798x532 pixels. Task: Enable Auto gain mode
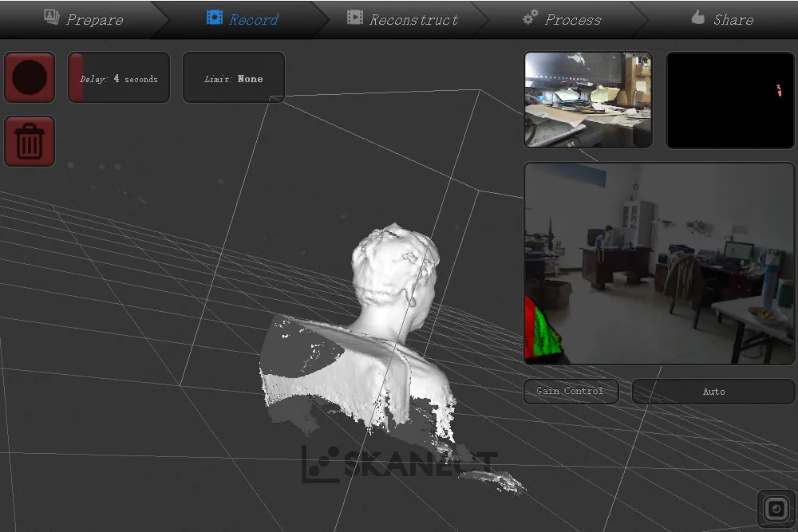713,392
